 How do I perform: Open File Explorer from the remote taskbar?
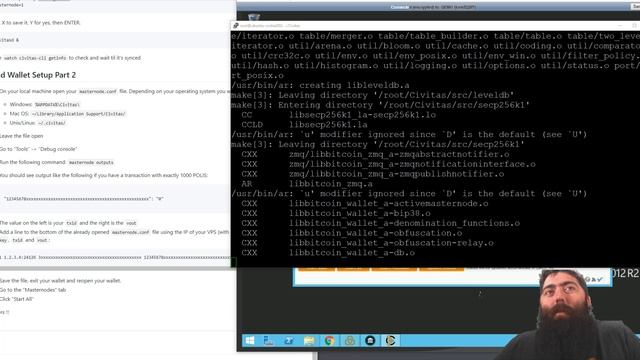(x=309, y=340)
